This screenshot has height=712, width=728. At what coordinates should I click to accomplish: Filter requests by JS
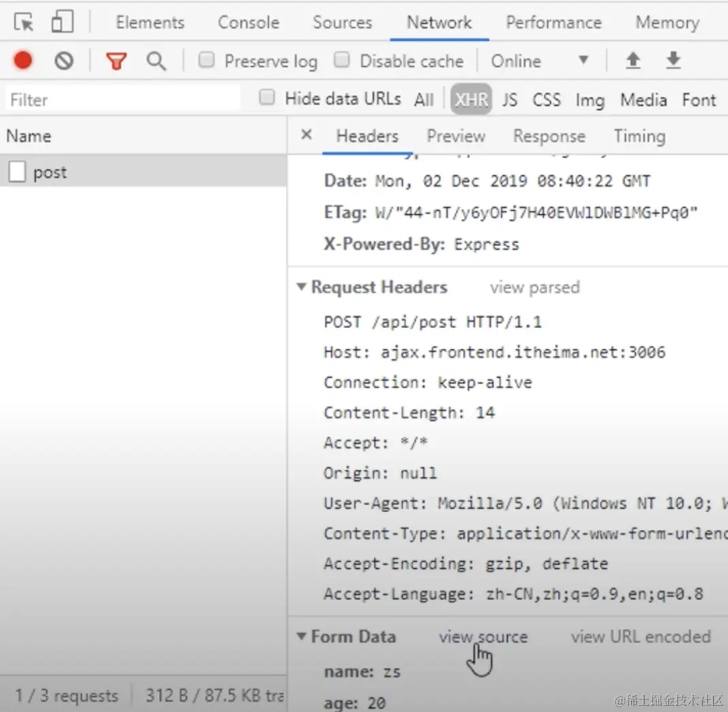(x=510, y=100)
